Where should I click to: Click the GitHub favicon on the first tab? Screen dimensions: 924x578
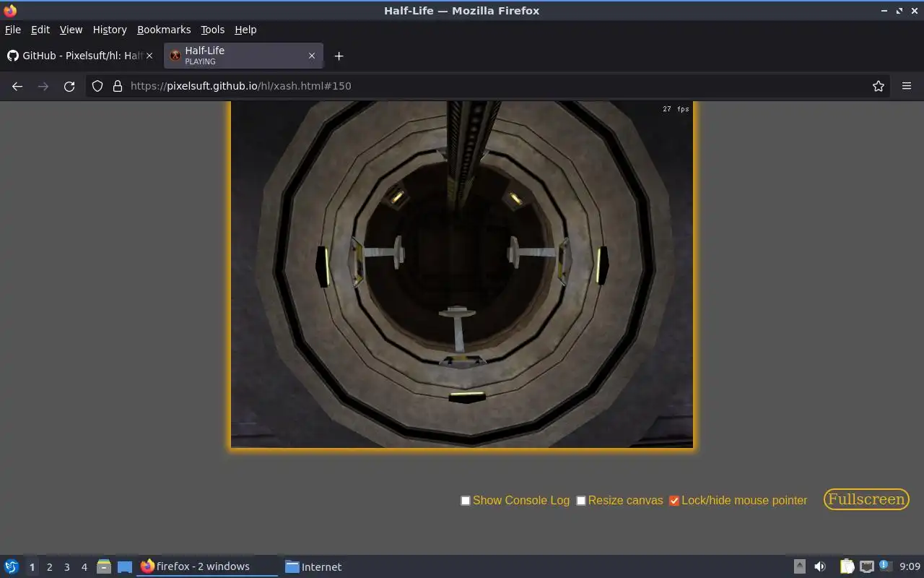(x=12, y=56)
